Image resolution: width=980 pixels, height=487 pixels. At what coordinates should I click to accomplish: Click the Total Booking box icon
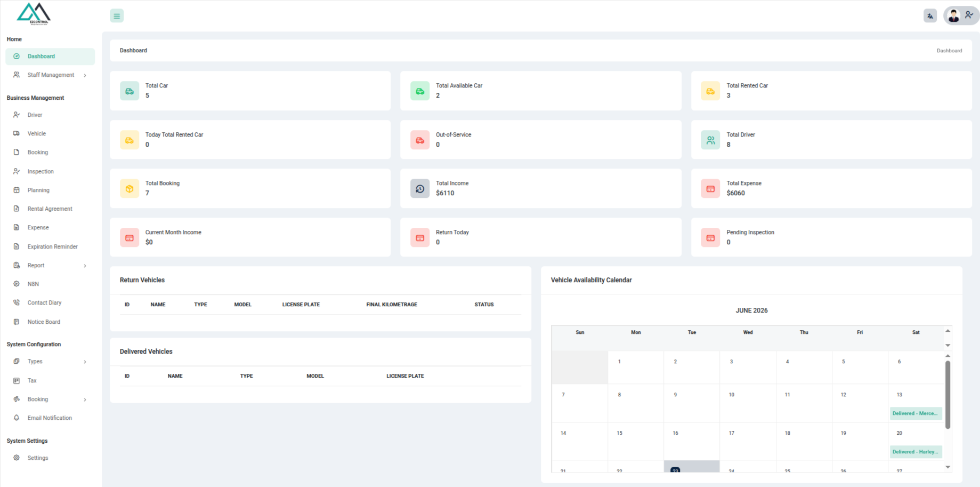click(129, 189)
